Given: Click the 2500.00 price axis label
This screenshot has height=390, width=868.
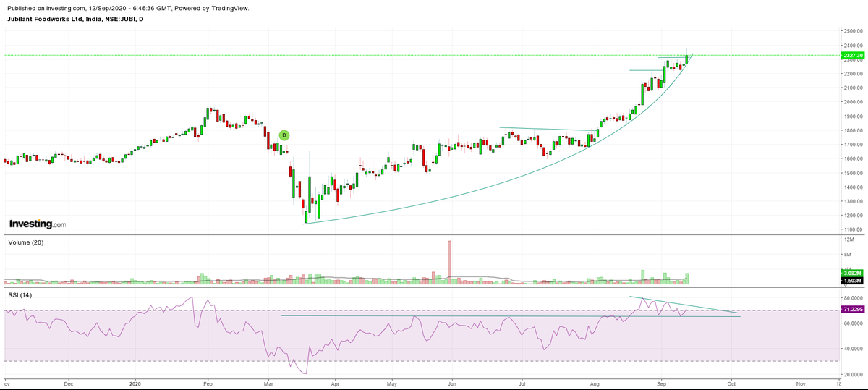Looking at the screenshot, I should [854, 31].
